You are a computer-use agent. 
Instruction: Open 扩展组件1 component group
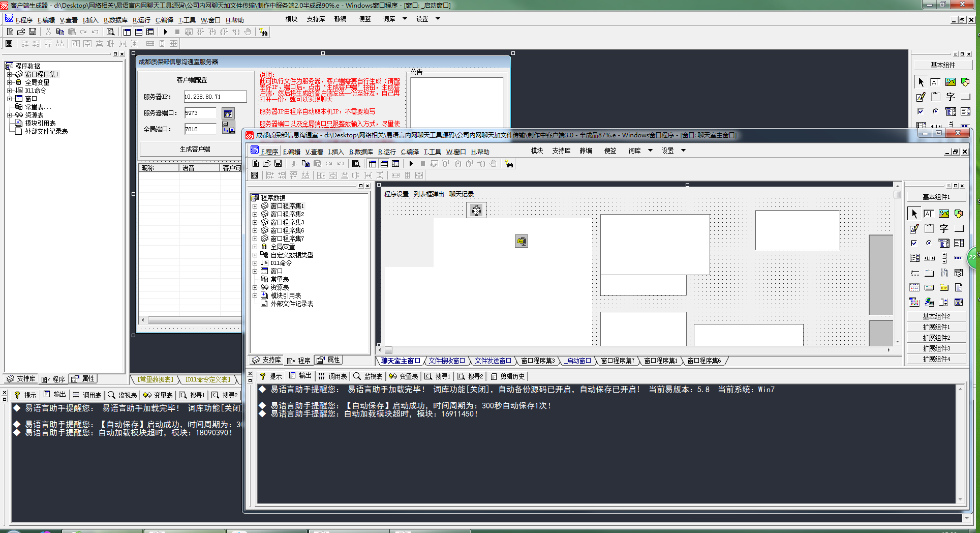(936, 327)
